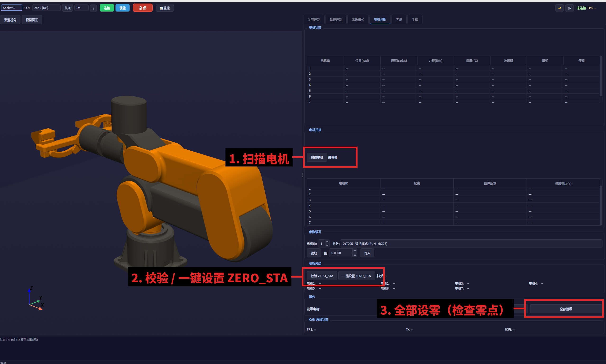Open the 1M baud rate dropdown

pyautogui.click(x=82, y=8)
